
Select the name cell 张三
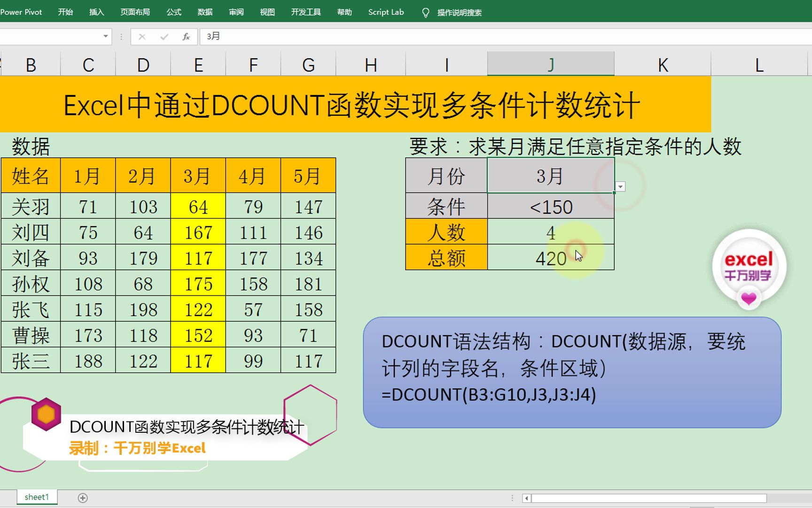click(x=31, y=361)
